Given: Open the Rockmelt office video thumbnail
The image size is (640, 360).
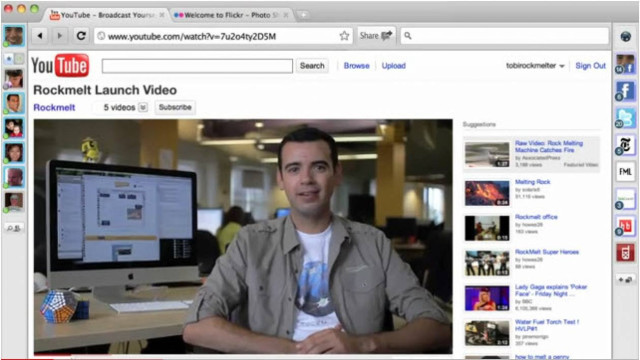Looking at the screenshot, I should click(x=487, y=228).
